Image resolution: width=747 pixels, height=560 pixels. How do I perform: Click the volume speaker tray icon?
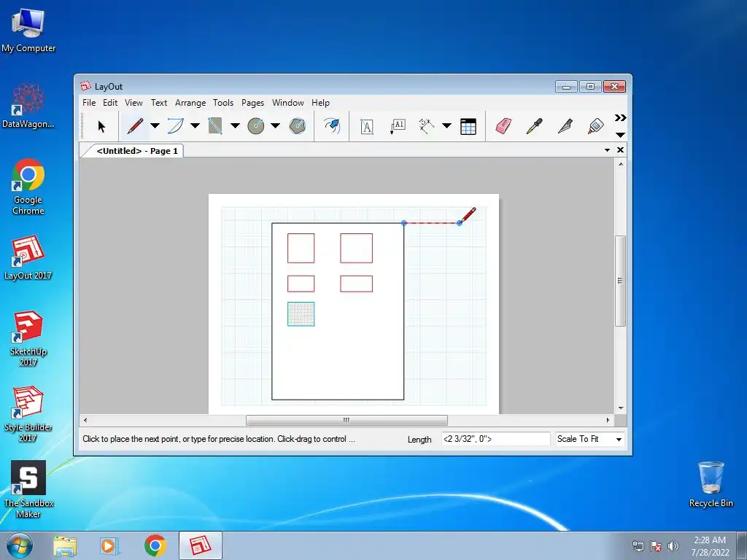pyautogui.click(x=673, y=546)
